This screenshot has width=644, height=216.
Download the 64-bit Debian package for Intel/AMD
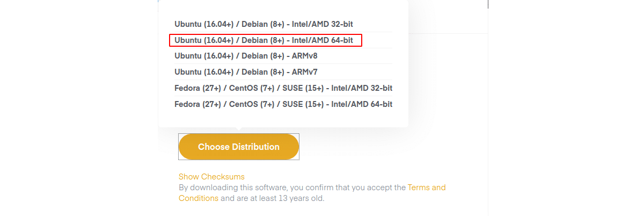click(264, 40)
